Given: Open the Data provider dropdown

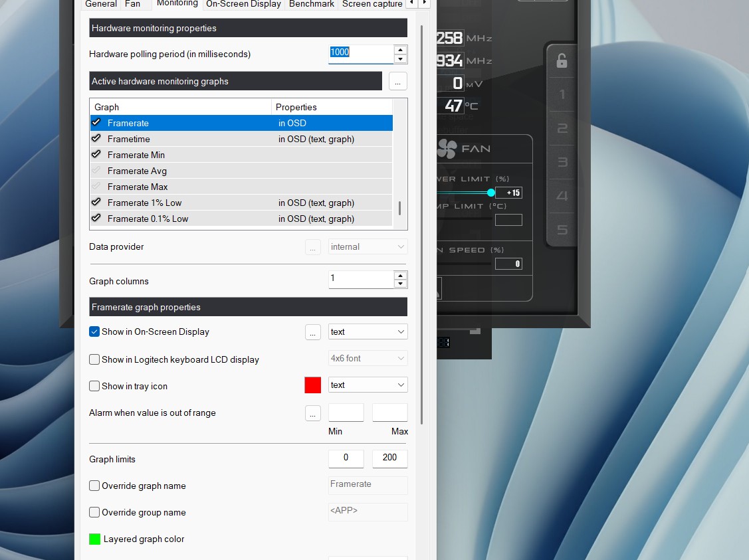Looking at the screenshot, I should 368,246.
